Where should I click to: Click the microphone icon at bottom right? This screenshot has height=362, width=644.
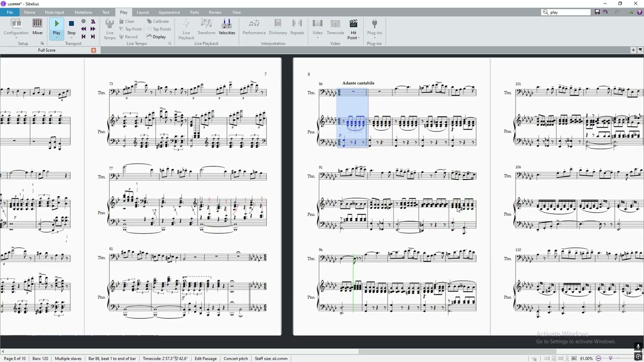pyautogui.click(x=638, y=346)
